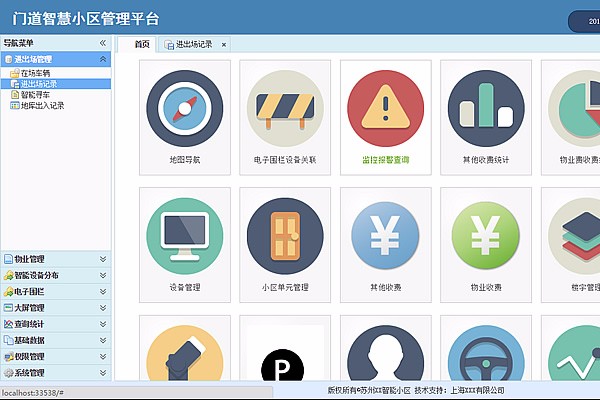Screen dimensions: 600x400
Task: Expand the 系统管理 section arrow
Action: pos(103,373)
